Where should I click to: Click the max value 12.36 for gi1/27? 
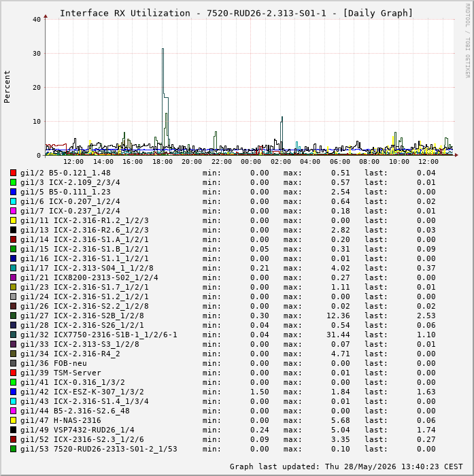pyautogui.click(x=338, y=316)
